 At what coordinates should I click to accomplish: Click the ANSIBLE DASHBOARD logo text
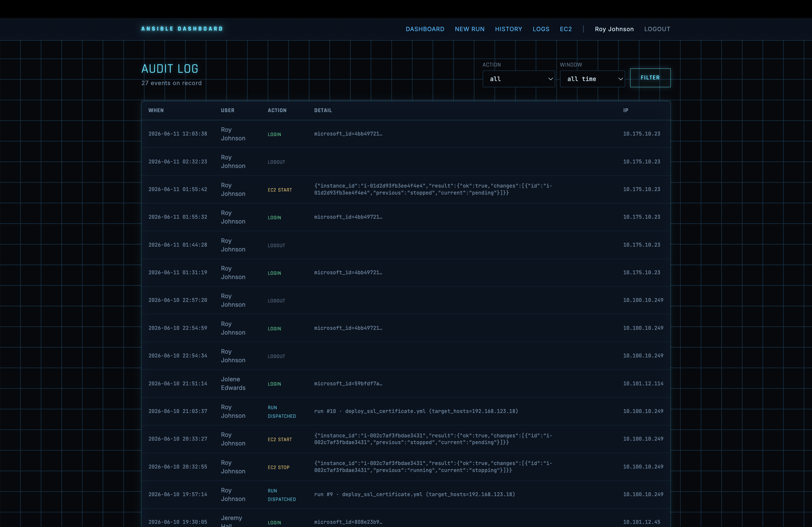pos(182,29)
